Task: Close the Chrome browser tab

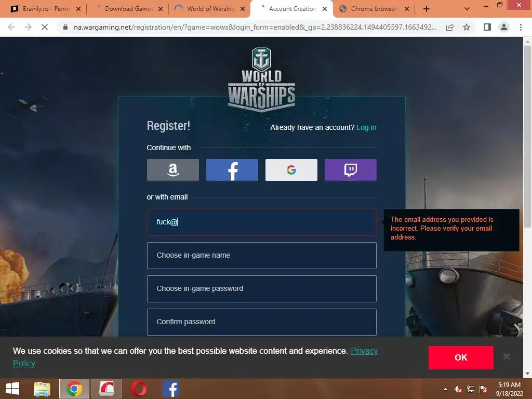Action: (x=407, y=9)
